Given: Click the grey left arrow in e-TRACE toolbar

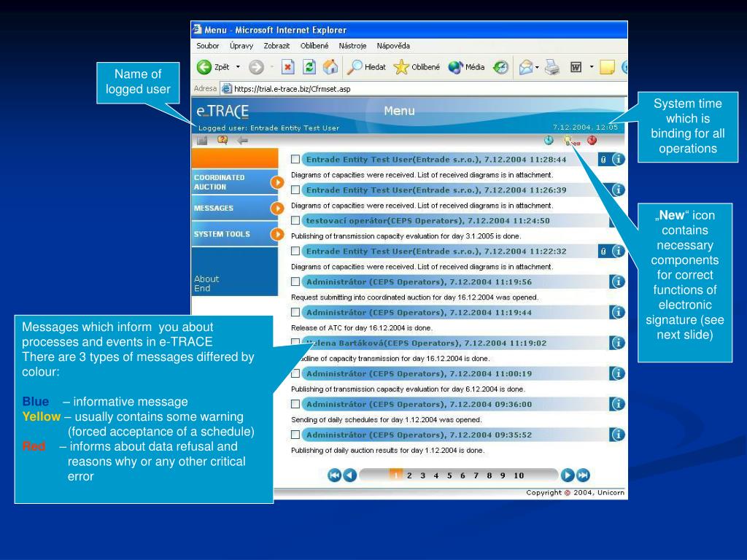Looking at the screenshot, I should [242, 141].
